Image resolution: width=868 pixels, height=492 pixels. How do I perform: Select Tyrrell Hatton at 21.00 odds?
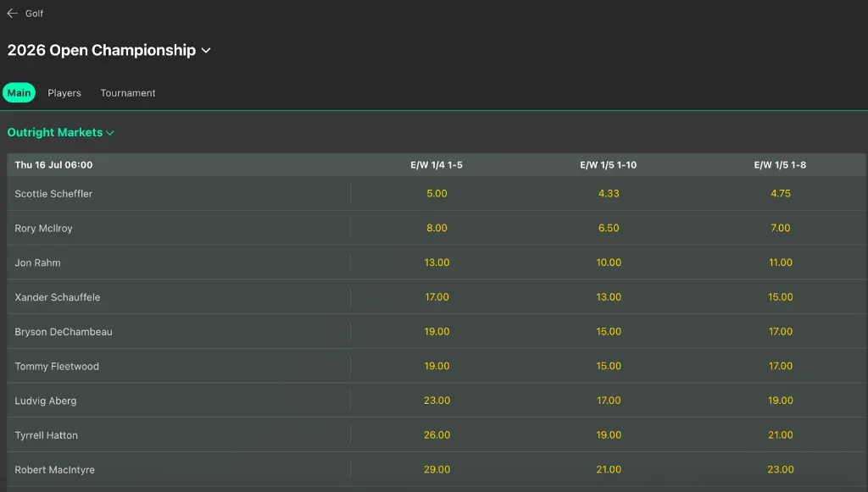780,435
